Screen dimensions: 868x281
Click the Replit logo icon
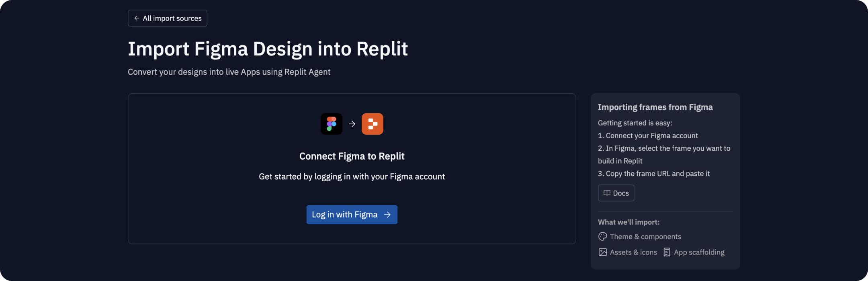tap(372, 124)
